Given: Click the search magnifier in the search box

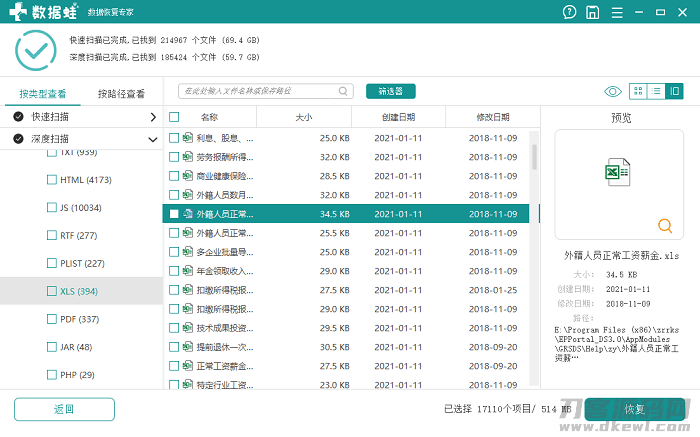Looking at the screenshot, I should pos(343,91).
